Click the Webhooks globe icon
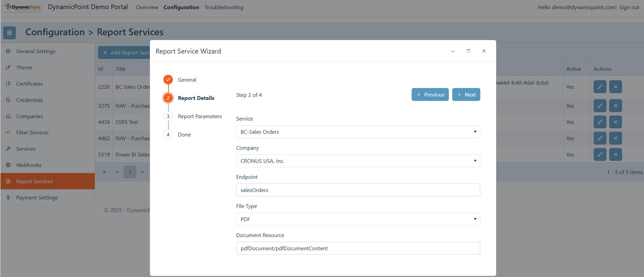 click(8, 165)
